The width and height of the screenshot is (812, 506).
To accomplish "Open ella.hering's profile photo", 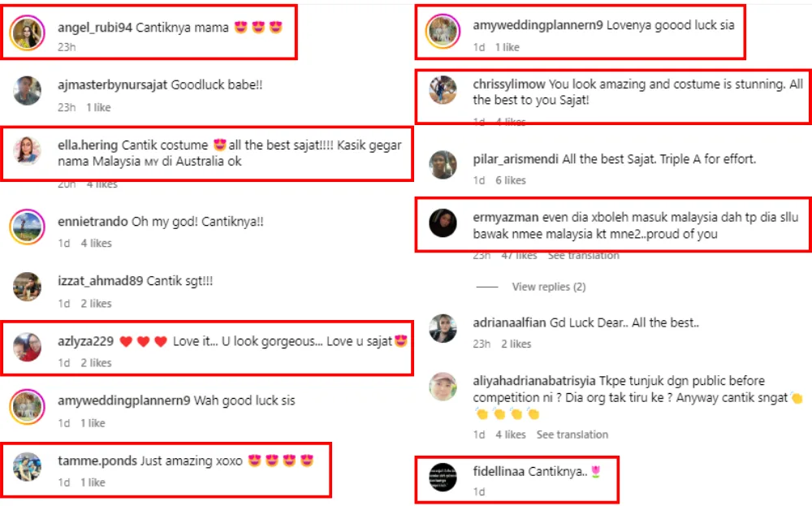I will coord(27,151).
